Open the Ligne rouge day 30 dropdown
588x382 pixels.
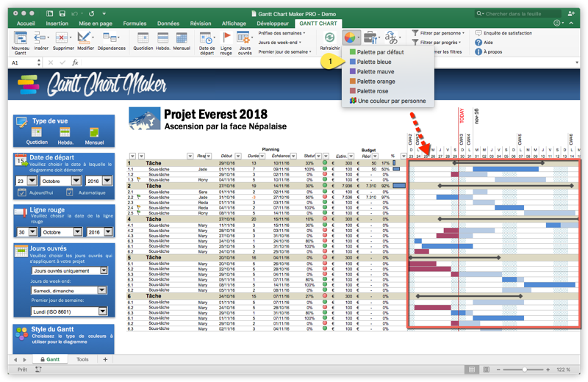pos(33,232)
